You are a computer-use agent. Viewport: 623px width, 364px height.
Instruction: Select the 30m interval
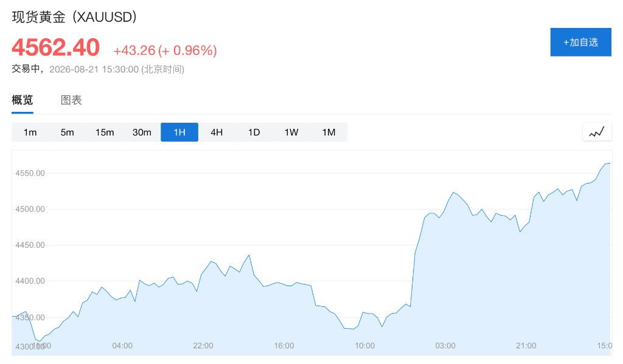pyautogui.click(x=142, y=132)
